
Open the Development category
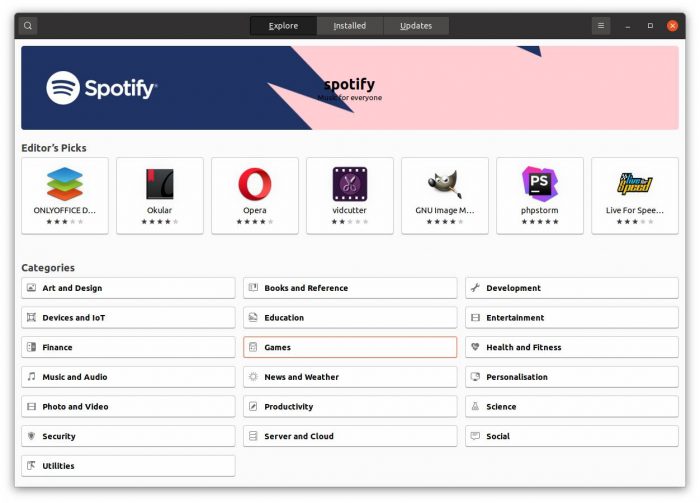[571, 288]
